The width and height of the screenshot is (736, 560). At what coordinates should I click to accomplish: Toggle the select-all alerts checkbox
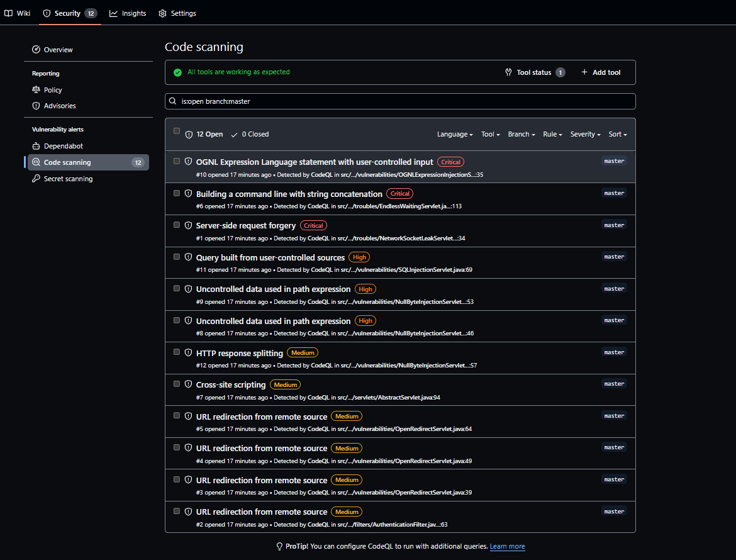coord(177,131)
